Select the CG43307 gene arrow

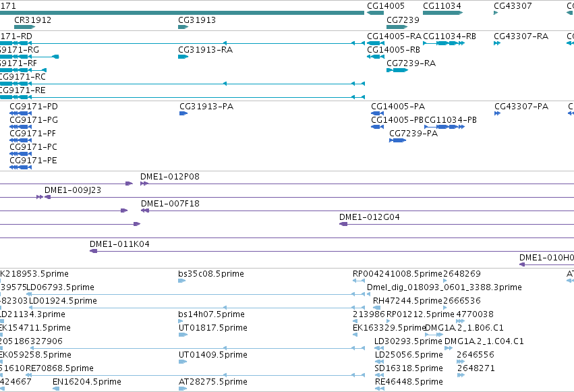pyautogui.click(x=496, y=13)
